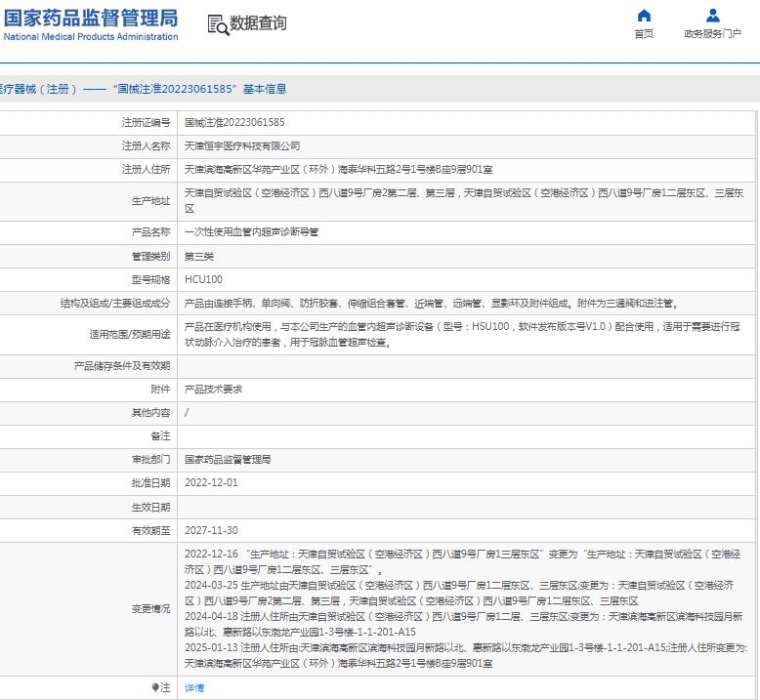The image size is (760, 700).
Task: Click the 注册证编号 label
Action: 146,123
